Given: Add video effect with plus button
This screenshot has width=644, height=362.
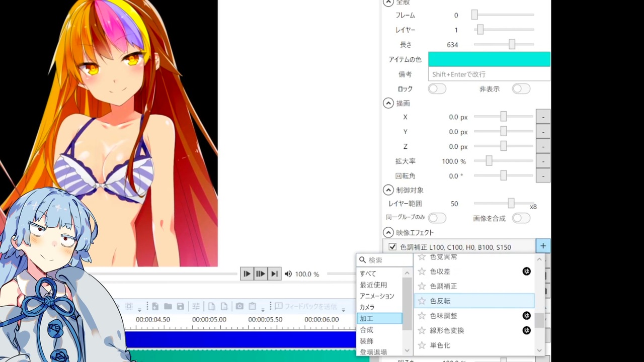Looking at the screenshot, I should click(x=543, y=246).
